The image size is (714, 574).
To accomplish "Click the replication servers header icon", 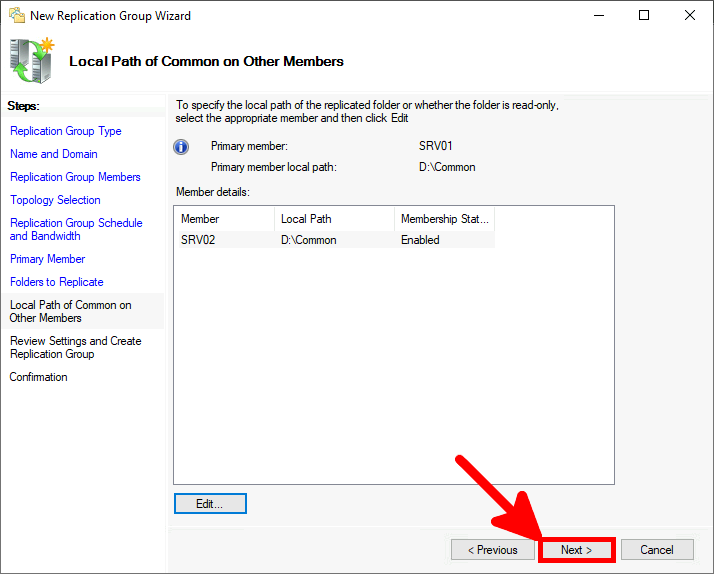I will [x=31, y=61].
